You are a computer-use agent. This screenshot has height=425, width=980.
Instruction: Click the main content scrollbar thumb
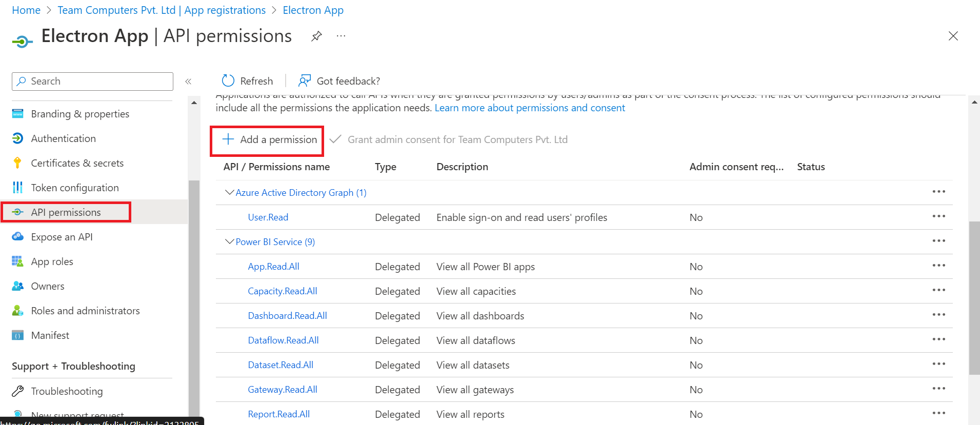974,298
